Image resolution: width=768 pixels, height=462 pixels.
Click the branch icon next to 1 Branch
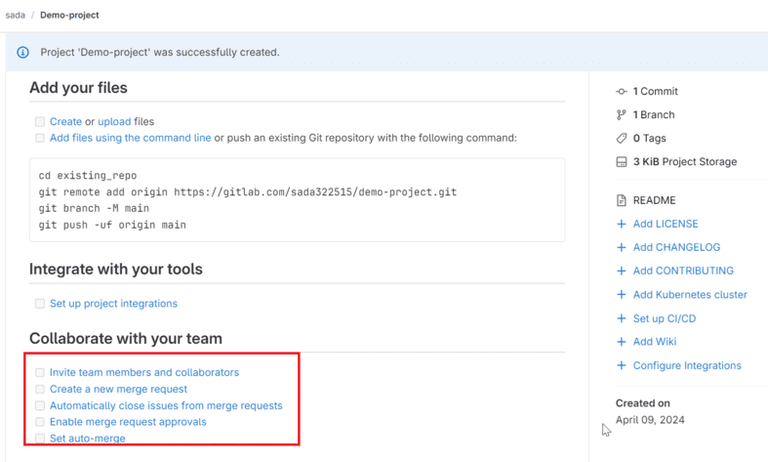(621, 115)
